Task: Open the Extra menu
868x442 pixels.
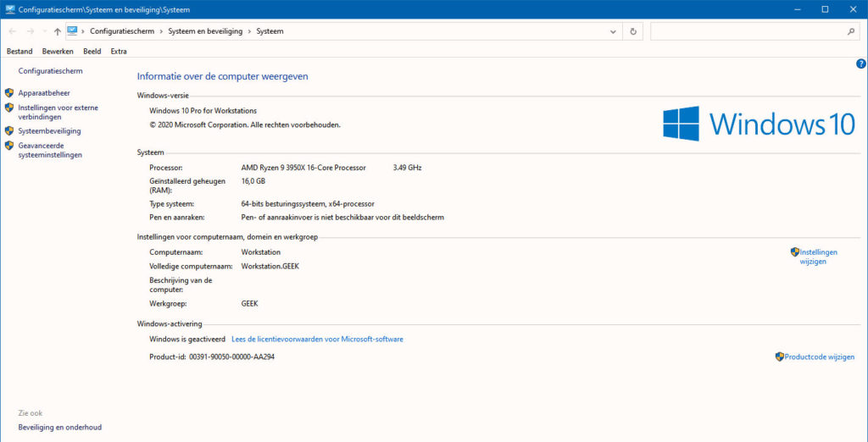Action: pos(119,52)
